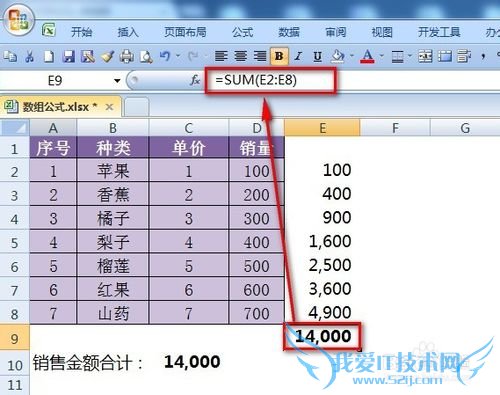
Task: Toggle Underline formatting
Action: [318, 57]
